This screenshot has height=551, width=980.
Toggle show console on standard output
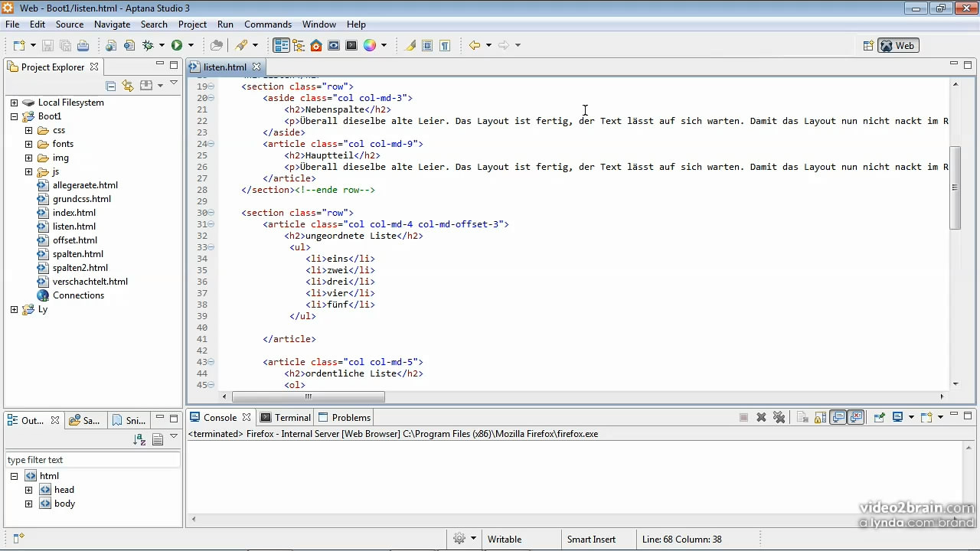(x=838, y=417)
